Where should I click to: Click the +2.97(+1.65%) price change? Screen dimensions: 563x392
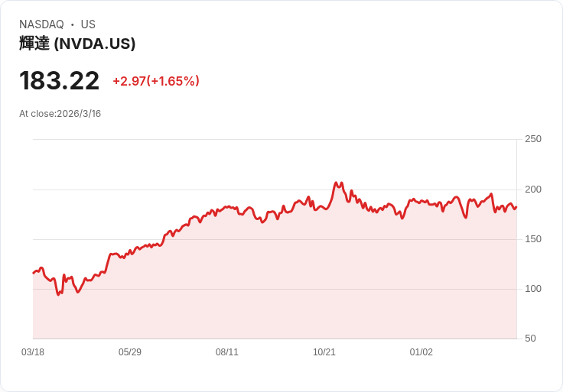tap(156, 81)
